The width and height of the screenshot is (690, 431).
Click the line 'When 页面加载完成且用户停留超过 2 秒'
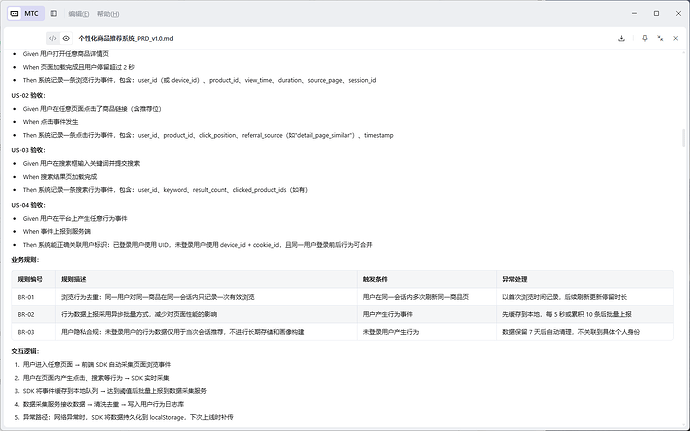click(x=79, y=67)
